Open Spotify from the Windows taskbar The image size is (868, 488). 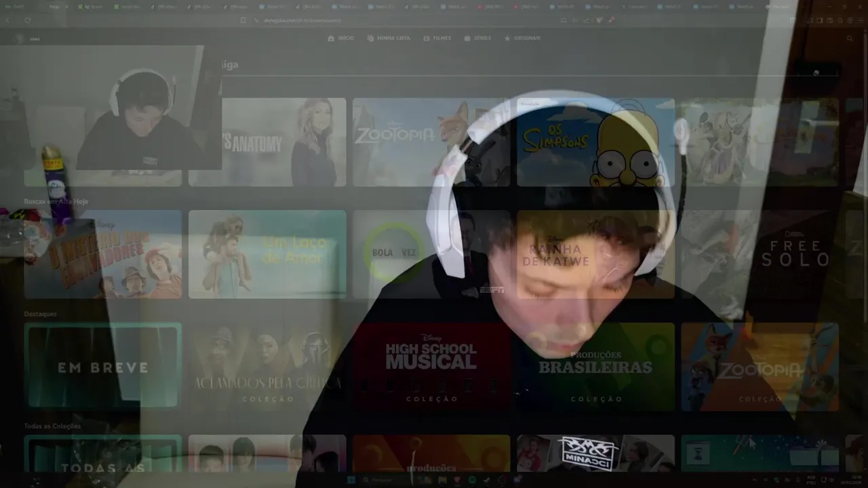click(x=472, y=480)
